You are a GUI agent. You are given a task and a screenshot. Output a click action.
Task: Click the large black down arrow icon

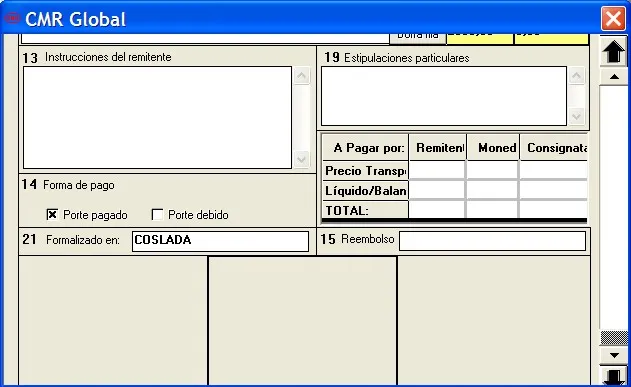point(613,376)
